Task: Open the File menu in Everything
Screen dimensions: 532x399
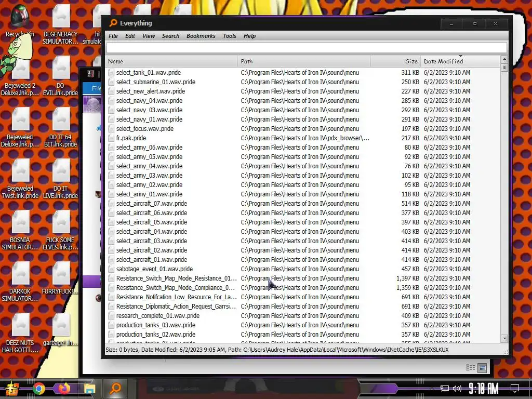Action: pyautogui.click(x=113, y=36)
